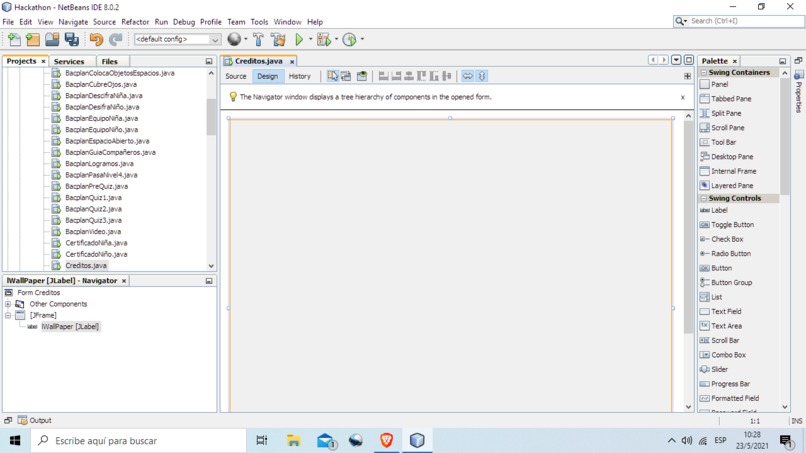The height and width of the screenshot is (453, 806).
Task: Open the default config combo box
Action: point(177,39)
